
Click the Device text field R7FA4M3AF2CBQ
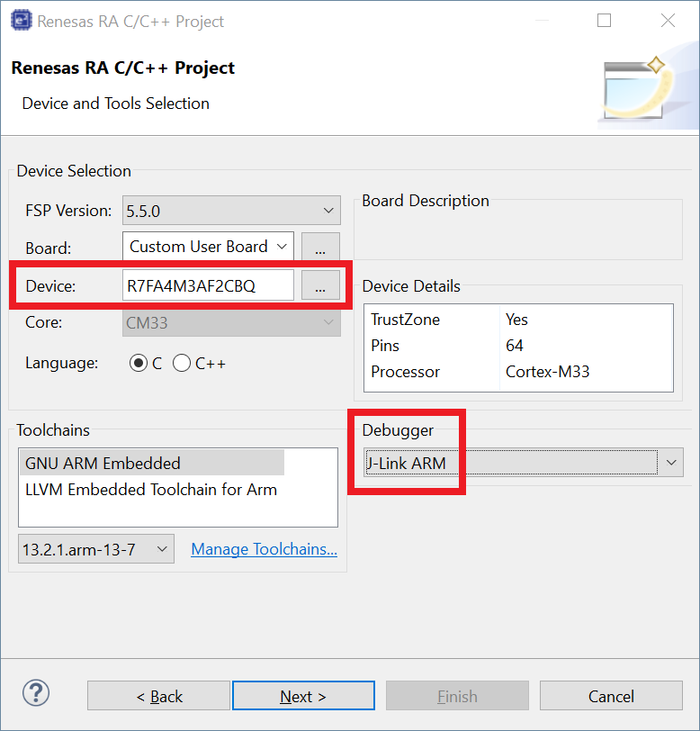point(208,286)
